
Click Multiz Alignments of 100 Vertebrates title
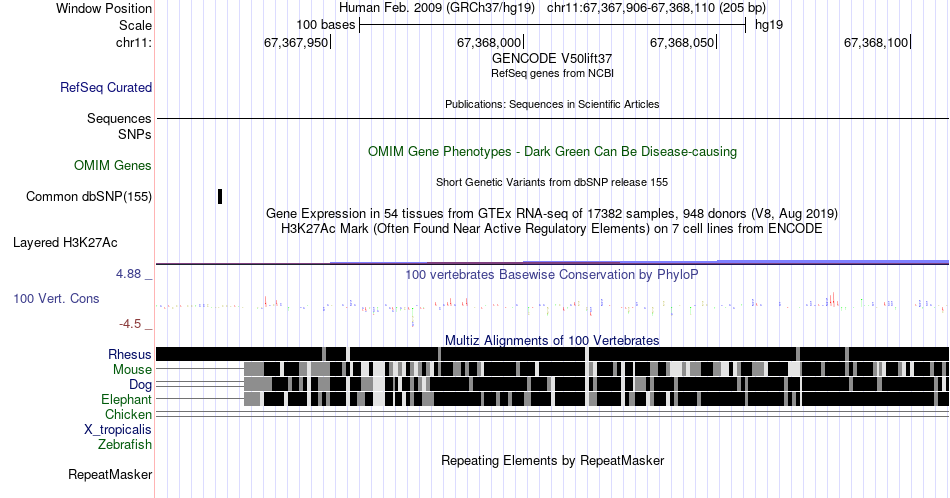pos(552,340)
